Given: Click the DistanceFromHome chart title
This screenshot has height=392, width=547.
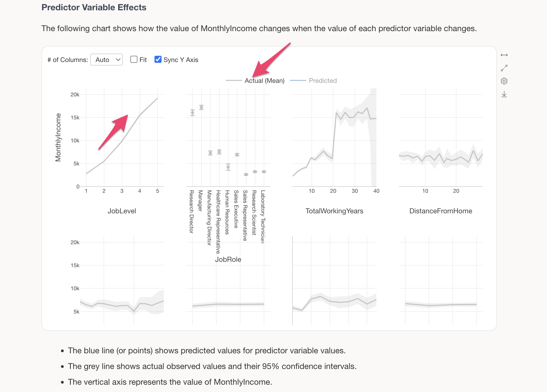Looking at the screenshot, I should [x=440, y=211].
